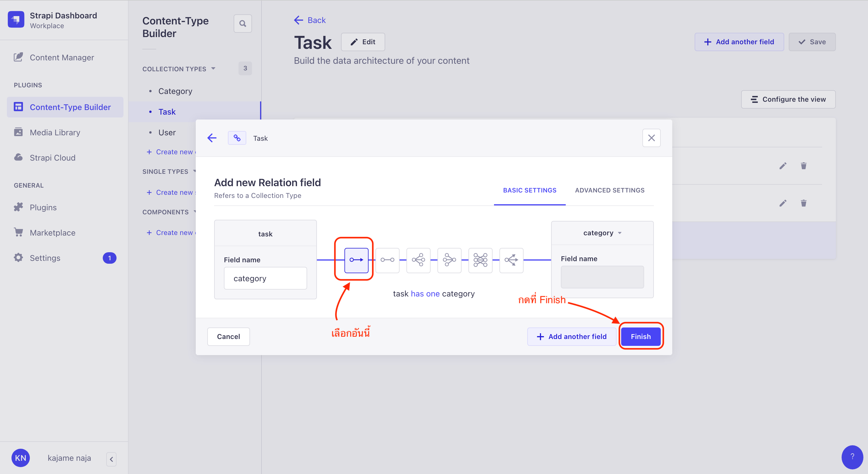The image size is (868, 474).
Task: Click the Strapi Dashboard logo
Action: (x=16, y=20)
